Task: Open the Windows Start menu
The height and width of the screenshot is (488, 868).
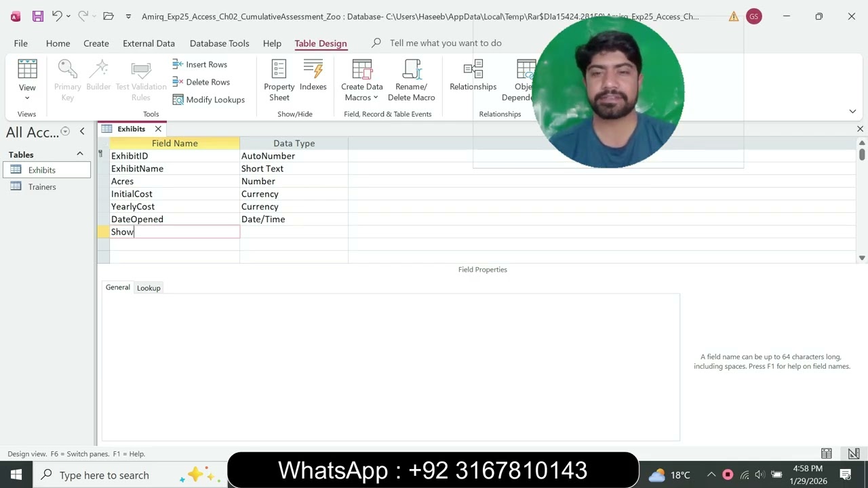Action: click(16, 474)
